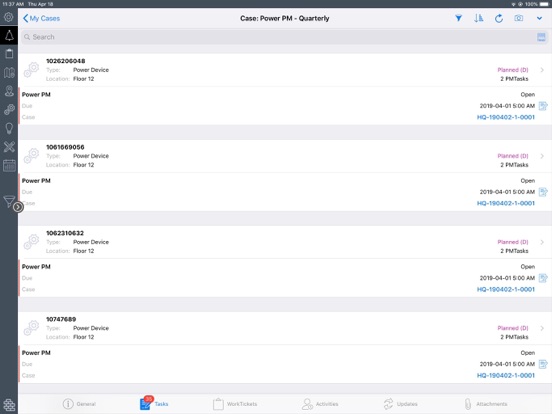Expand device 1062310632 row chevron
Image resolution: width=552 pixels, height=414 pixels.
(542, 242)
